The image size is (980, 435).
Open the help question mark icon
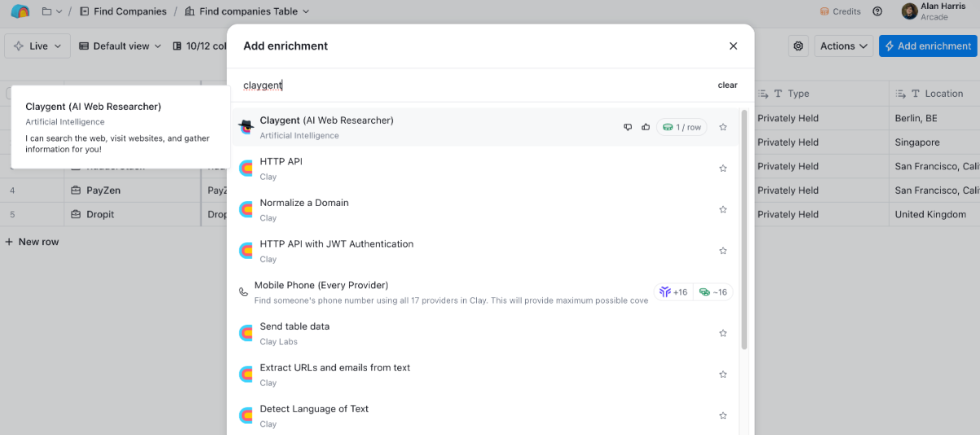pyautogui.click(x=877, y=11)
